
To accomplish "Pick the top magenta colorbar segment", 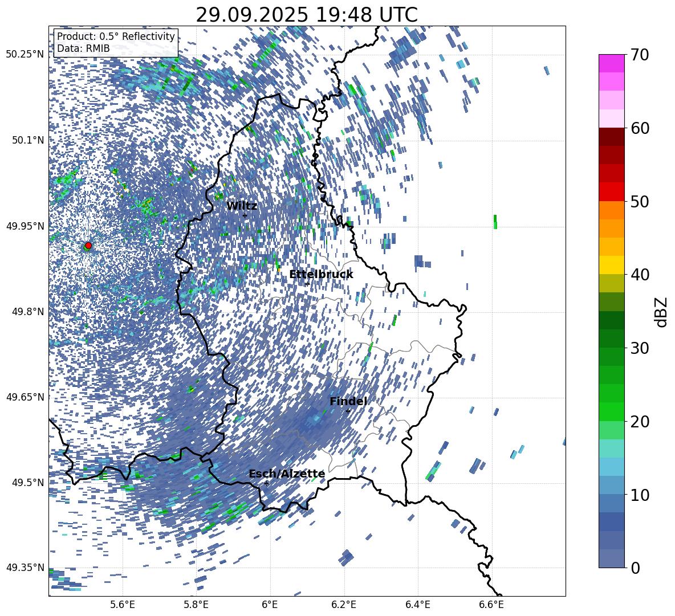I will pyautogui.click(x=612, y=63).
